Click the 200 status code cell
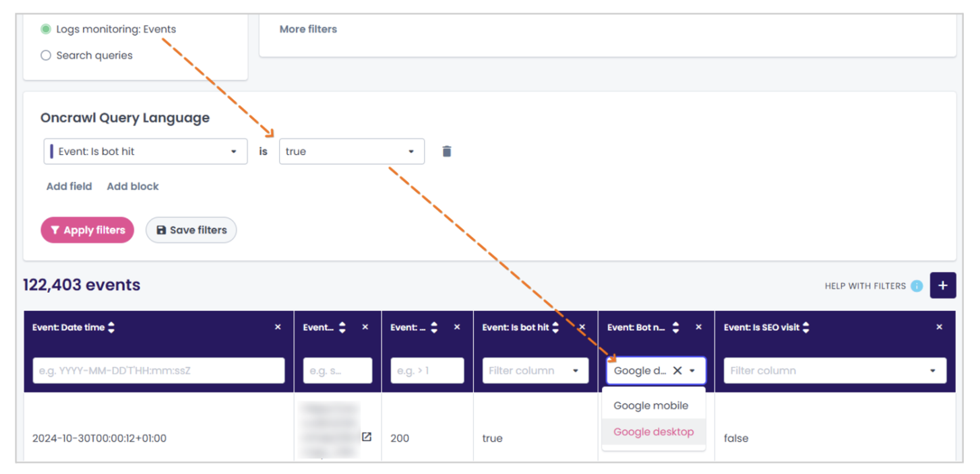This screenshot has height=474, width=980. click(400, 438)
